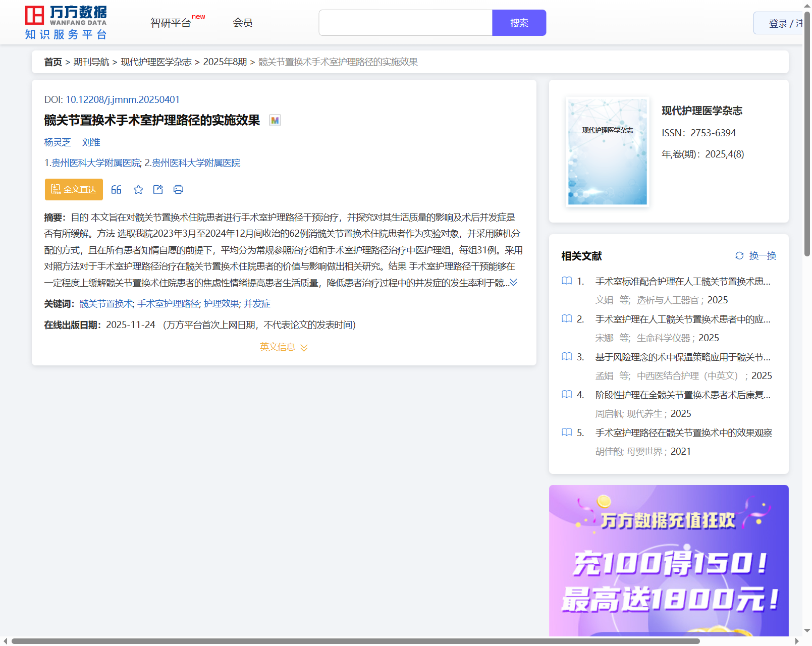Open the 全文直达 full text button

coord(74,189)
